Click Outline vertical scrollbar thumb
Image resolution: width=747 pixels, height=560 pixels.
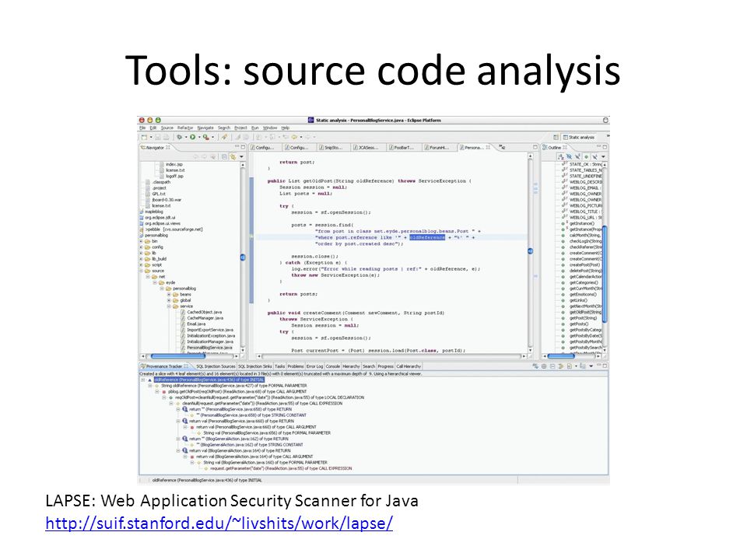(605, 275)
